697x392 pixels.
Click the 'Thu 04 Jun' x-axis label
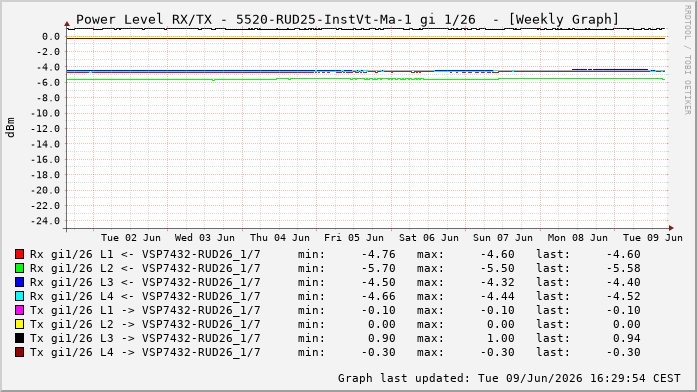tap(280, 238)
